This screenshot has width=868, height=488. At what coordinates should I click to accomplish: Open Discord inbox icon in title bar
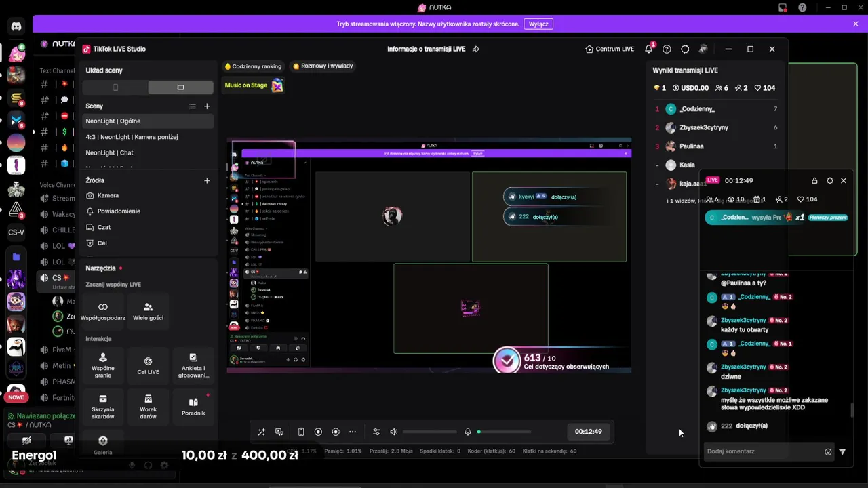pos(783,7)
